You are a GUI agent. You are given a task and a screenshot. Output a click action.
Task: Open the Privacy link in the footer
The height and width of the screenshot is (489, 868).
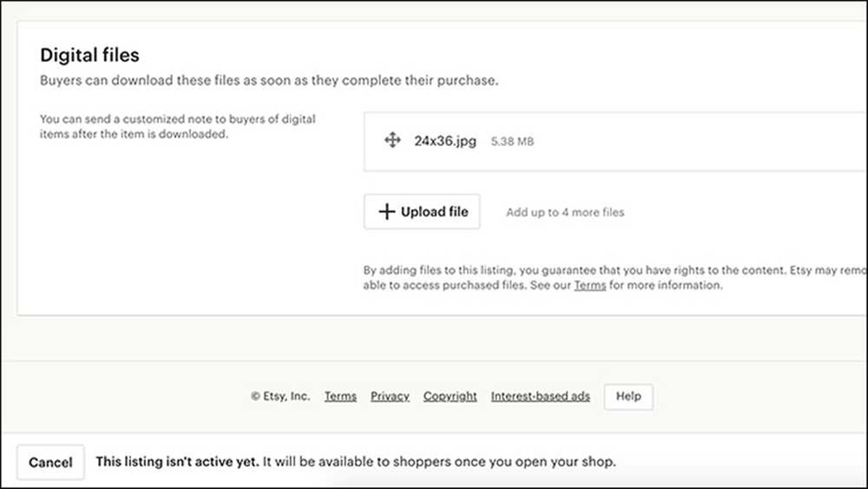[390, 396]
